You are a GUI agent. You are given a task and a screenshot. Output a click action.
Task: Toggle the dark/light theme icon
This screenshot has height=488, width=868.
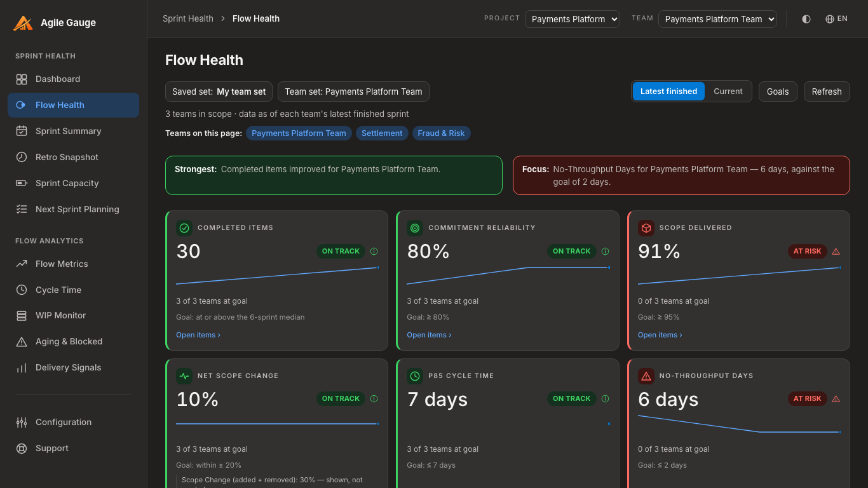point(806,19)
